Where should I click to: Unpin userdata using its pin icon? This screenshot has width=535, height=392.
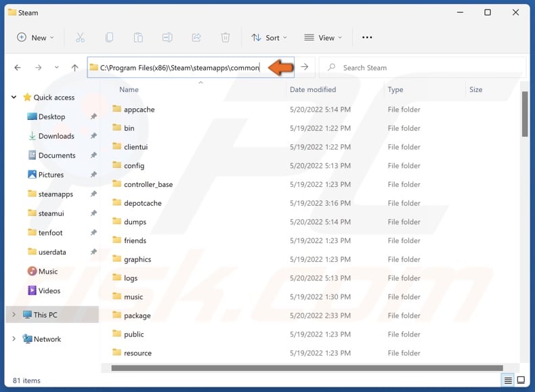(x=93, y=252)
